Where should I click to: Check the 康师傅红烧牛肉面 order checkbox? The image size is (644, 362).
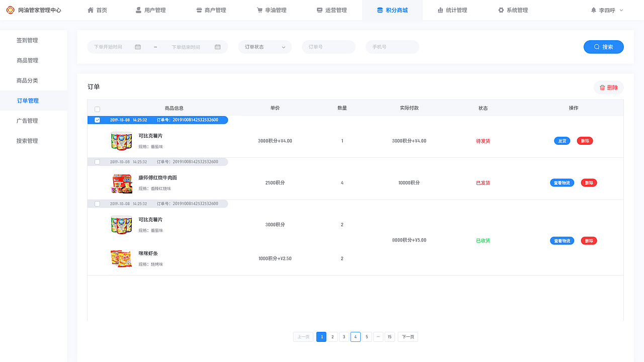(x=97, y=162)
